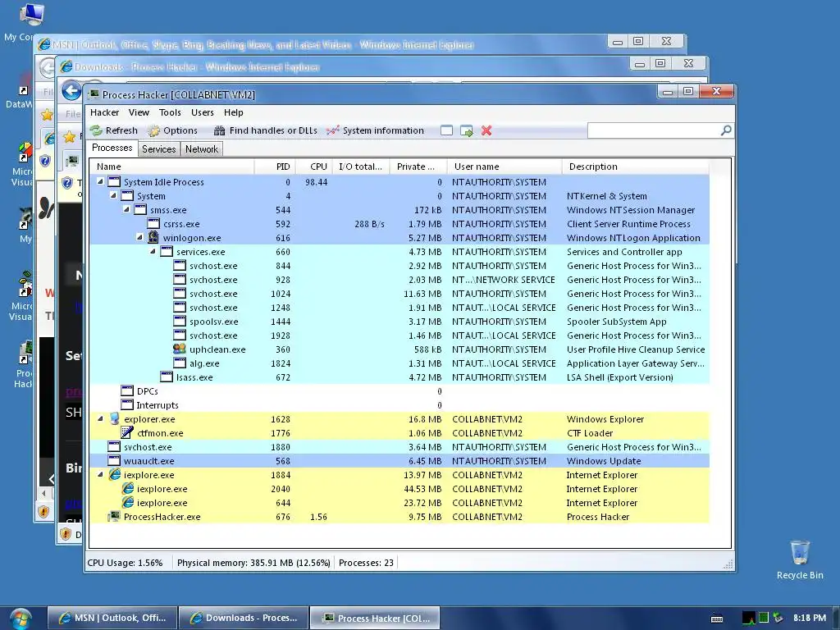Select the Interrupts row

pos(399,405)
